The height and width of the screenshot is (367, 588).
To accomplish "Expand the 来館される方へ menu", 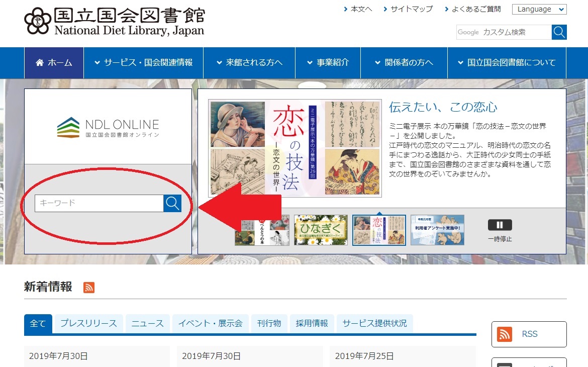I will tap(249, 63).
